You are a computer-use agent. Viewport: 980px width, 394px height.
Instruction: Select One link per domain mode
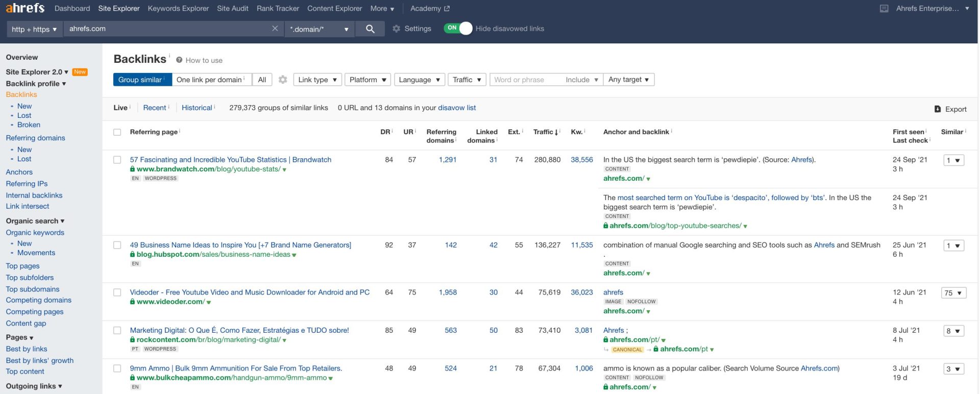coord(212,80)
